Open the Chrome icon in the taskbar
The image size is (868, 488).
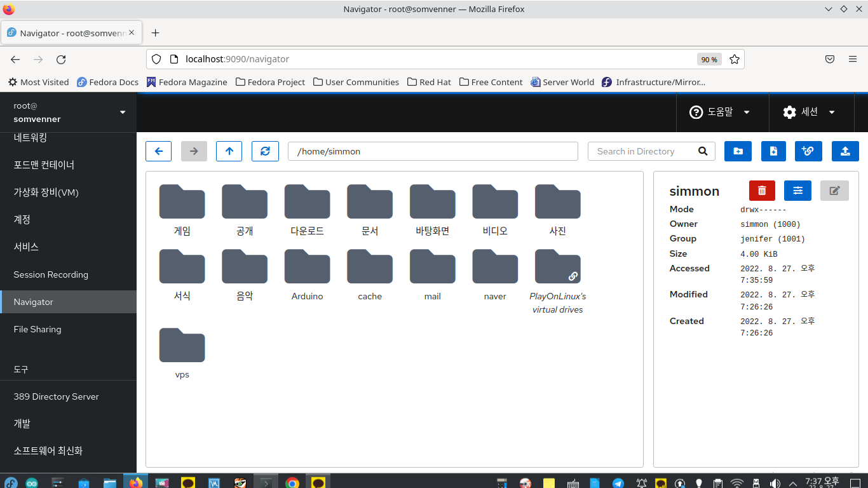point(292,483)
